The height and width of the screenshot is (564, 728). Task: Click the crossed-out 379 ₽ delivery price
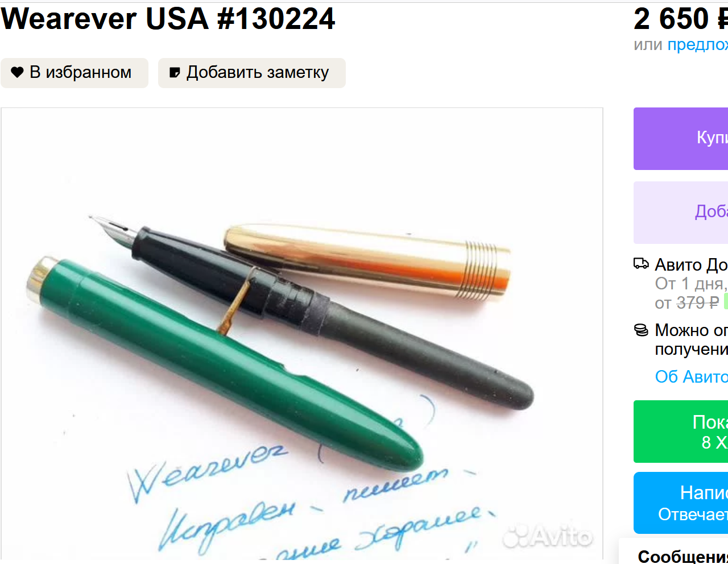click(x=698, y=302)
